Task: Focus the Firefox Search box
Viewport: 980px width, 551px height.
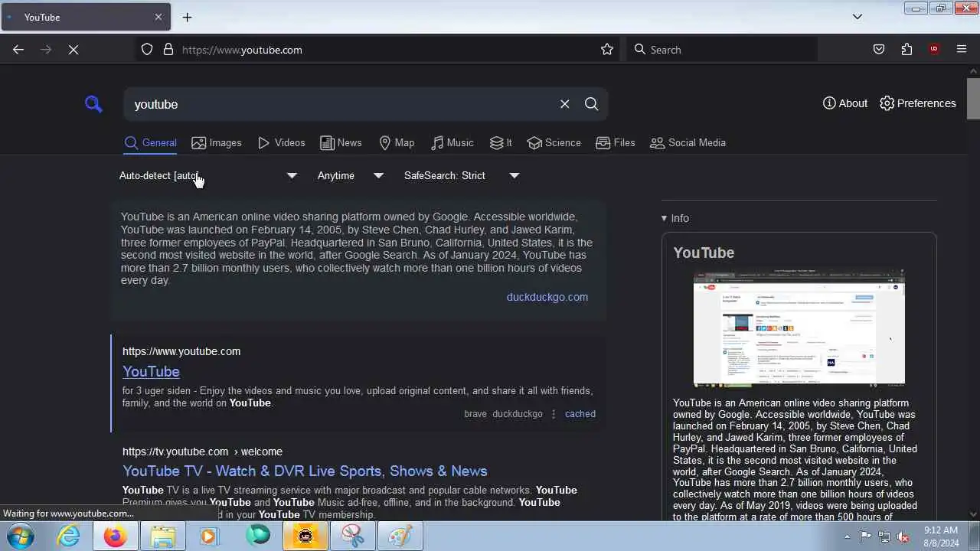Action: coord(722,50)
